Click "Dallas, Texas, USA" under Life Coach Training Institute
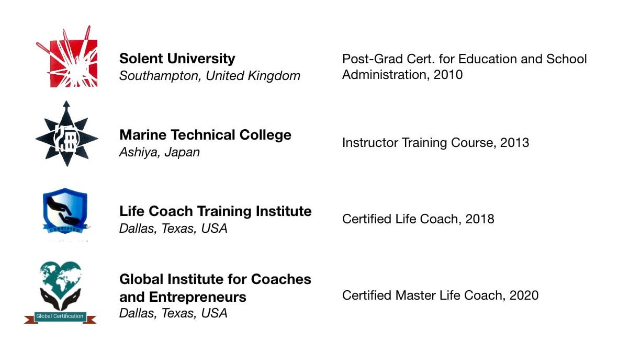This screenshot has width=630, height=364. coord(173,229)
